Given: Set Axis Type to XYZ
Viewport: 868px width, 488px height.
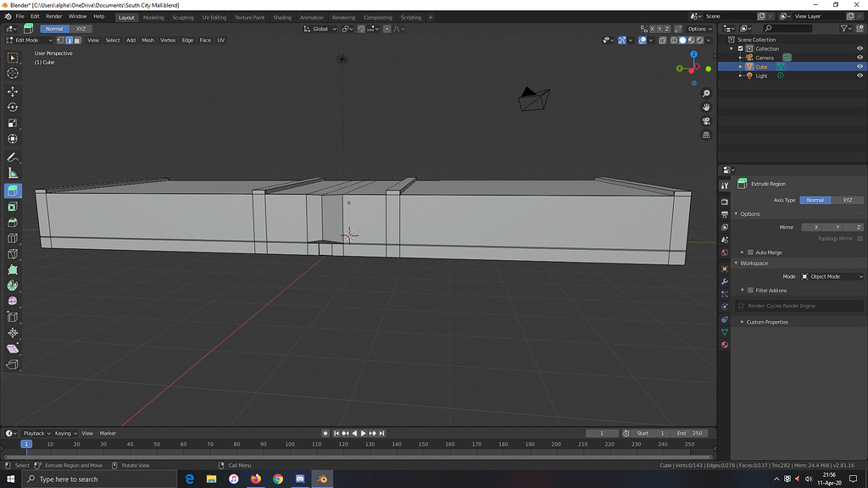Looking at the screenshot, I should tap(848, 200).
